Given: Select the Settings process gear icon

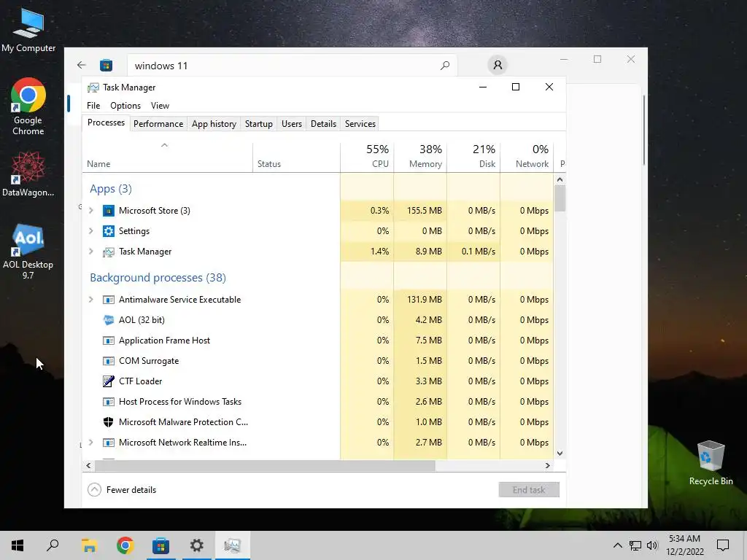Looking at the screenshot, I should click(x=109, y=231).
